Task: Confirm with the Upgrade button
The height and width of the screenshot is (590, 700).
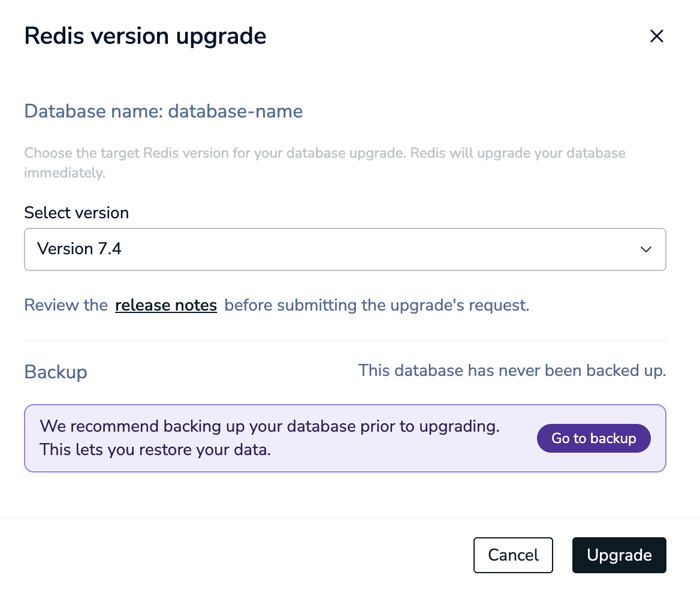Action: pyautogui.click(x=618, y=555)
